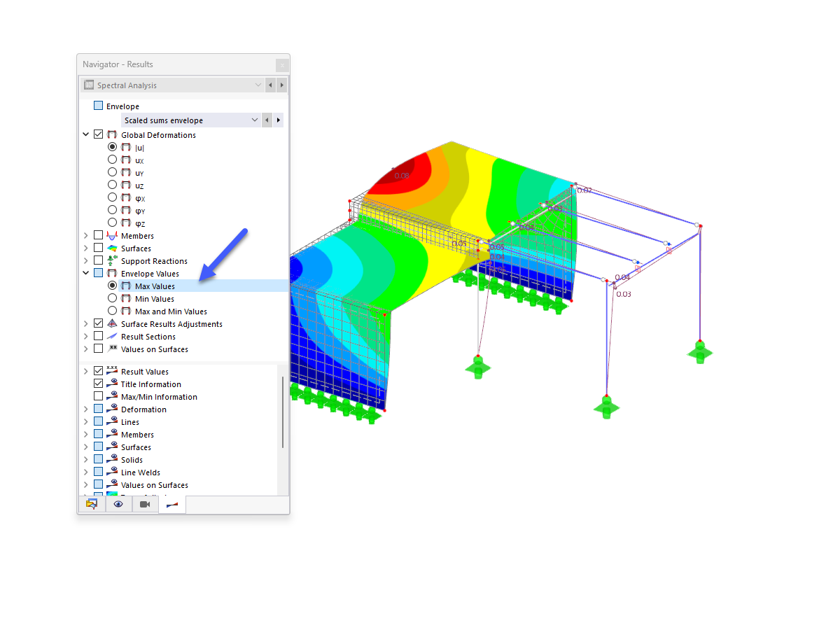Screen dimensions: 840x630
Task: Click the 'Navigator - Results' panel title
Action: coord(118,64)
